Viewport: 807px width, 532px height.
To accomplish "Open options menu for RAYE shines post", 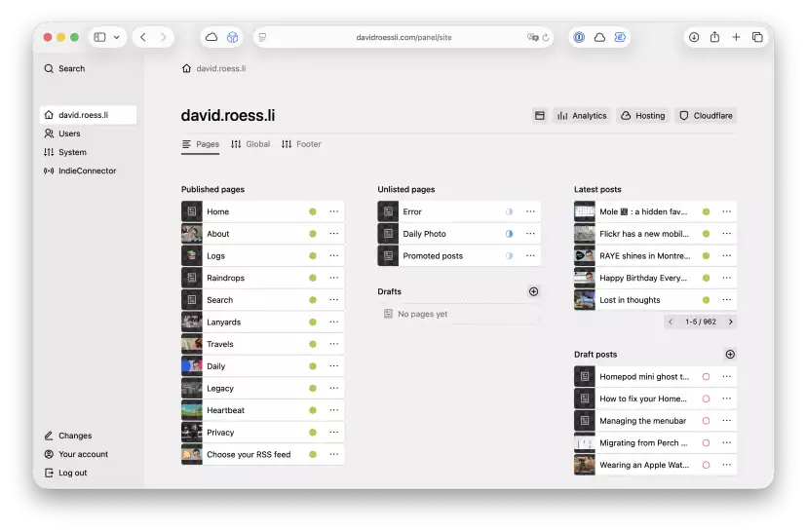I will (727, 255).
